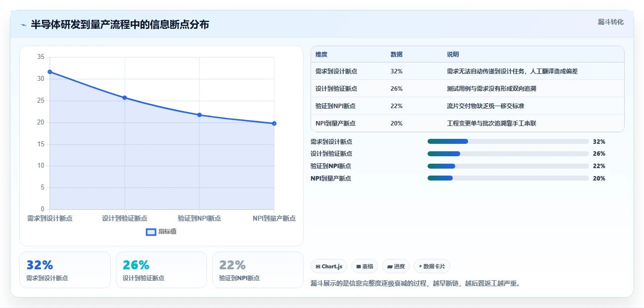
Task: Click the 20% value in the table
Action: tap(396, 123)
